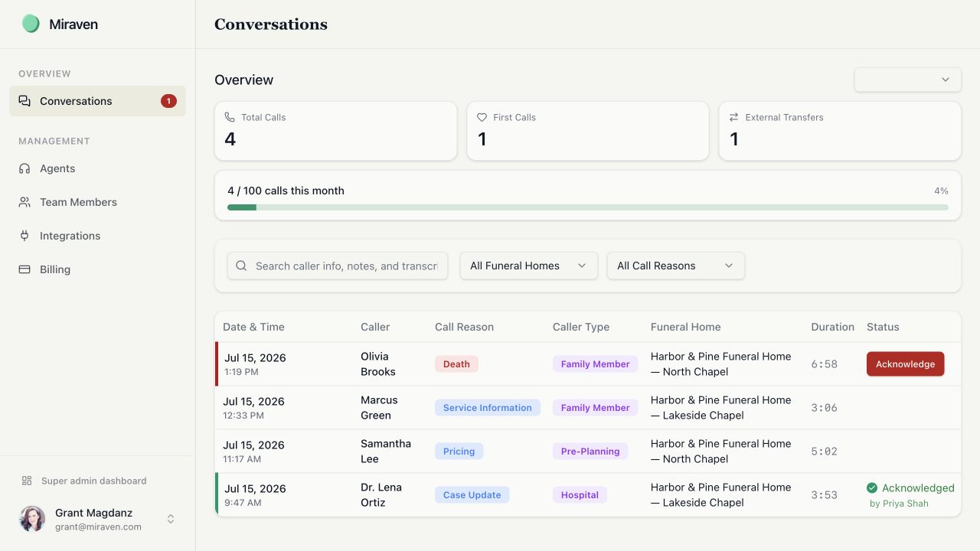Image resolution: width=980 pixels, height=551 pixels.
Task: Click the Super admin dashboard grid icon
Action: click(x=27, y=481)
